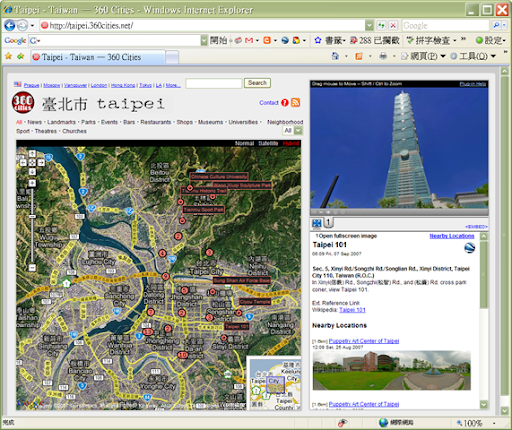512x430 pixels.
Task: Click the red Stop loading icon
Action: point(393,25)
